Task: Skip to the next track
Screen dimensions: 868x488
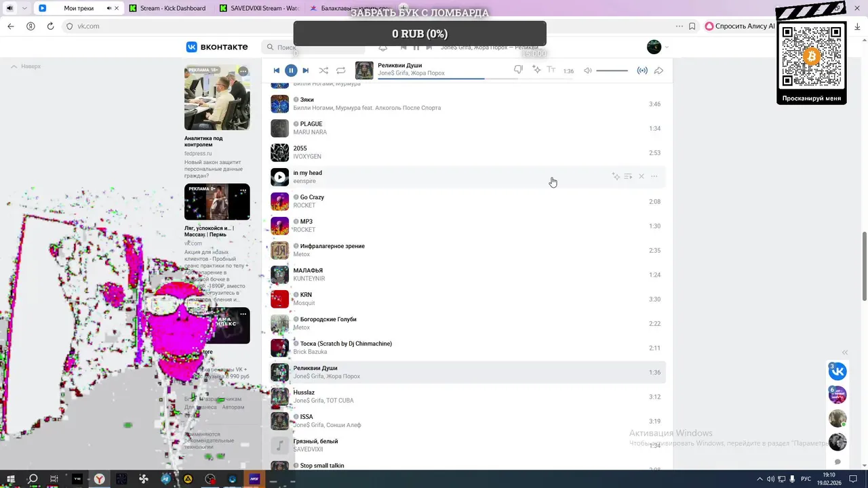Action: (x=306, y=70)
